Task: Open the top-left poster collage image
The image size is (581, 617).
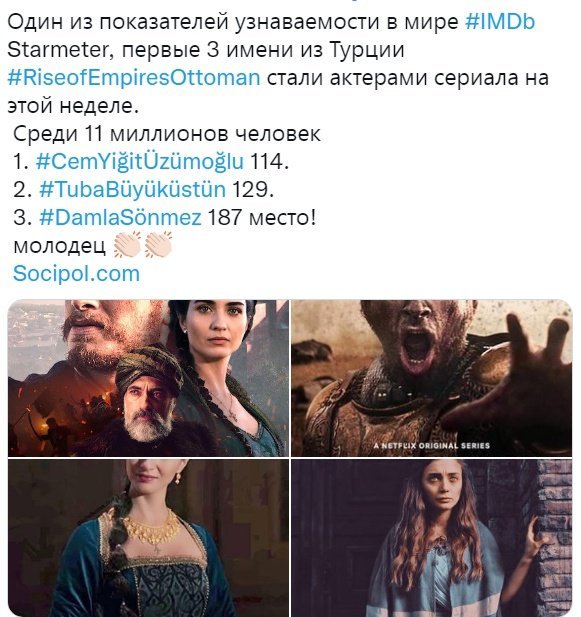Action: (x=148, y=378)
